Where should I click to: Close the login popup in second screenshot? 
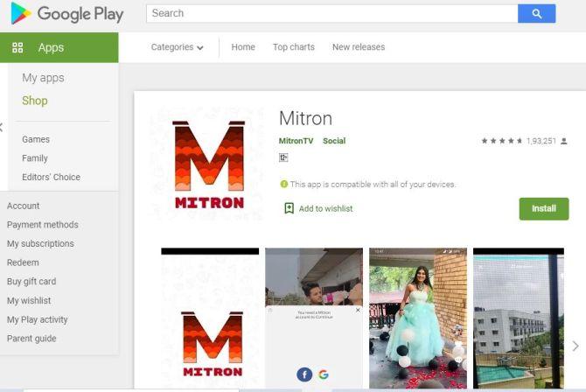click(x=358, y=310)
